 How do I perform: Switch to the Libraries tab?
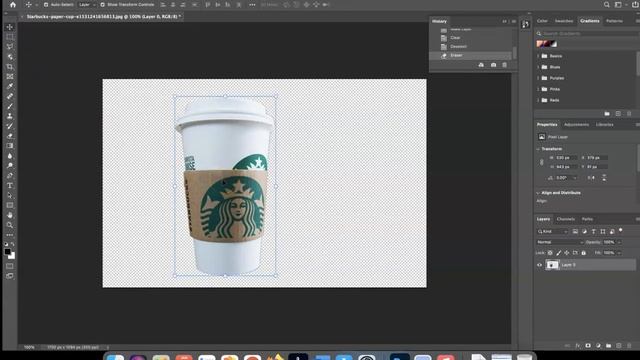tap(604, 124)
